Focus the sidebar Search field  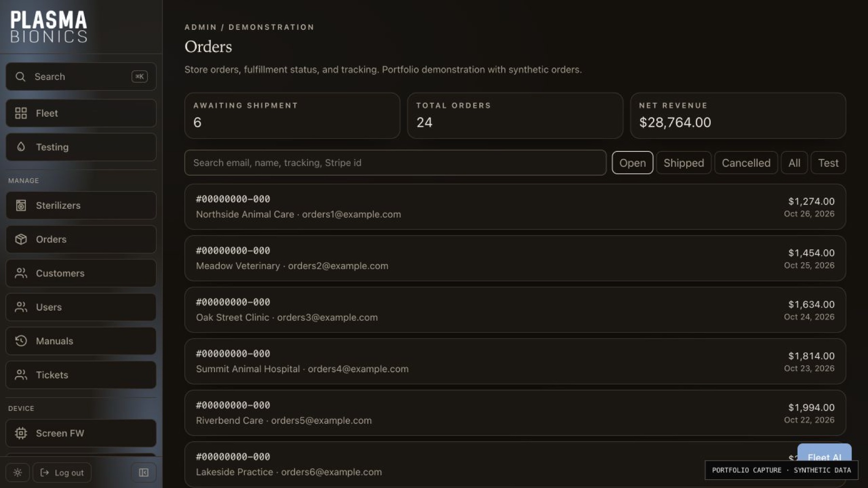81,77
